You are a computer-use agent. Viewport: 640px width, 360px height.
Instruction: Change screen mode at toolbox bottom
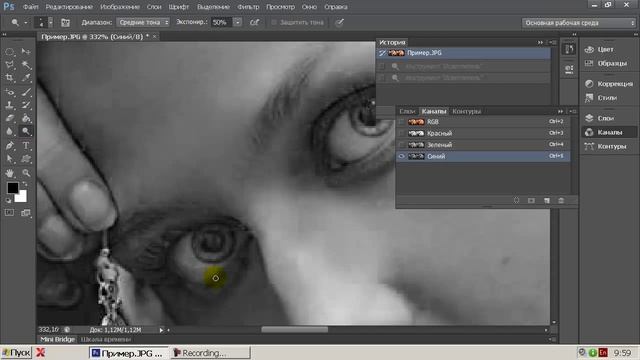[26, 213]
